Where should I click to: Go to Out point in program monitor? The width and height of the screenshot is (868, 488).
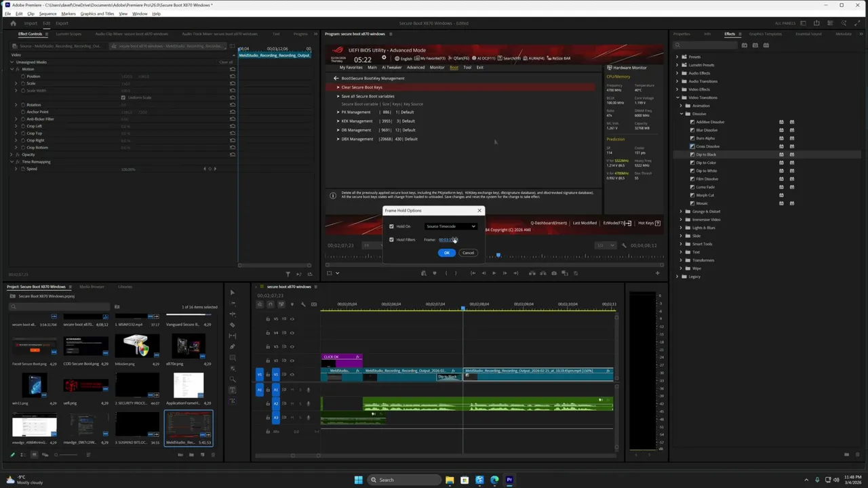click(516, 273)
